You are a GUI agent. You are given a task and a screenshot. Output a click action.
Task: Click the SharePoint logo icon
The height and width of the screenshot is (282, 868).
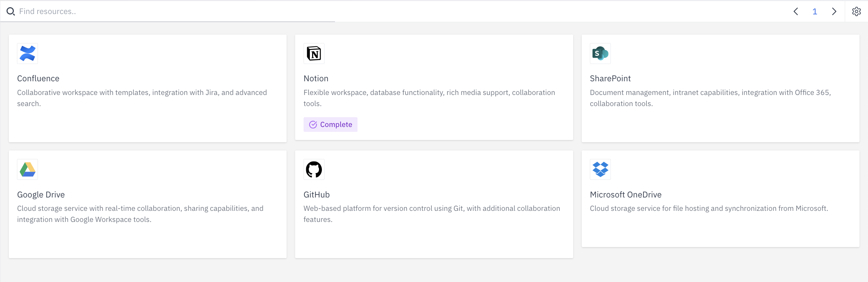click(600, 54)
